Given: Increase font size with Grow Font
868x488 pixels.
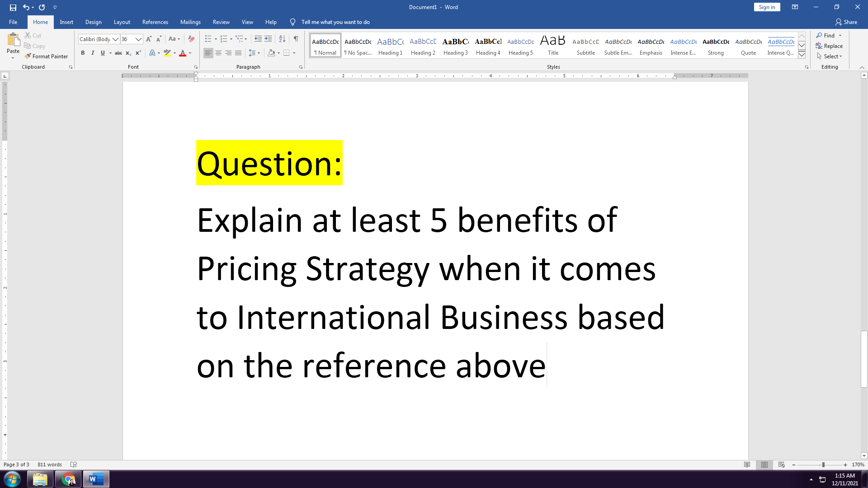Looking at the screenshot, I should 149,39.
